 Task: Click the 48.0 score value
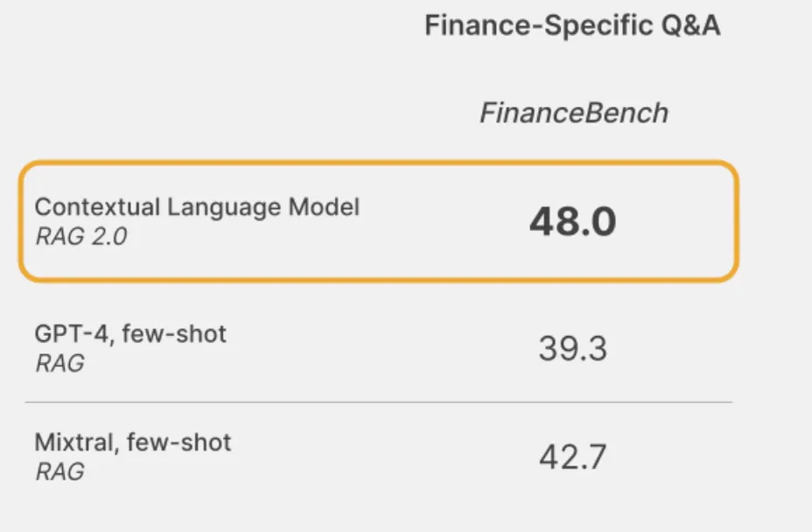click(x=572, y=222)
